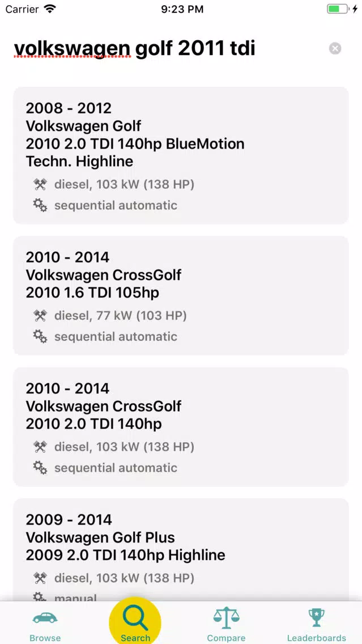Select the Compare tab label
Viewport: 362px width, 644px height.
(226, 638)
